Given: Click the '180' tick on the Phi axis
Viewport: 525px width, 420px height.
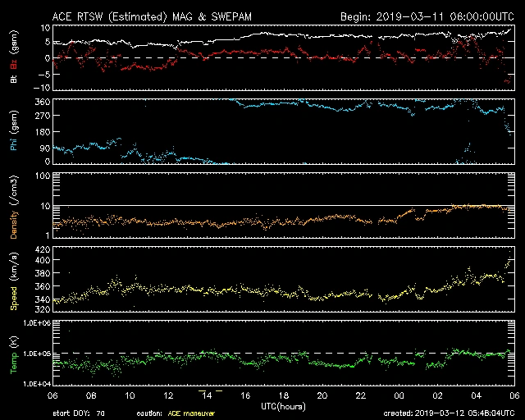Looking at the screenshot, I should pos(43,132).
